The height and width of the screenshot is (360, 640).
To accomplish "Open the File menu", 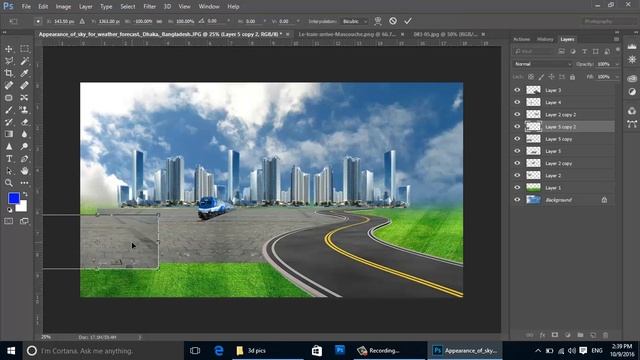I will [26, 7].
